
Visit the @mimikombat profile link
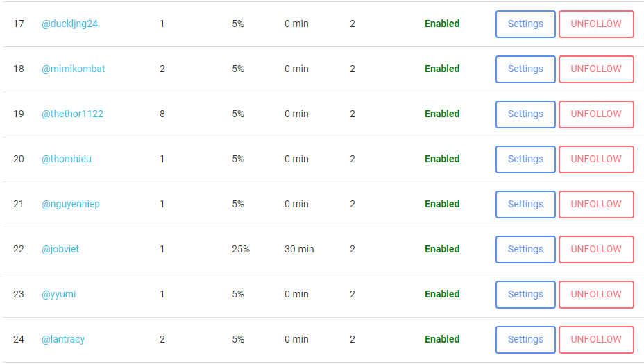74,69
